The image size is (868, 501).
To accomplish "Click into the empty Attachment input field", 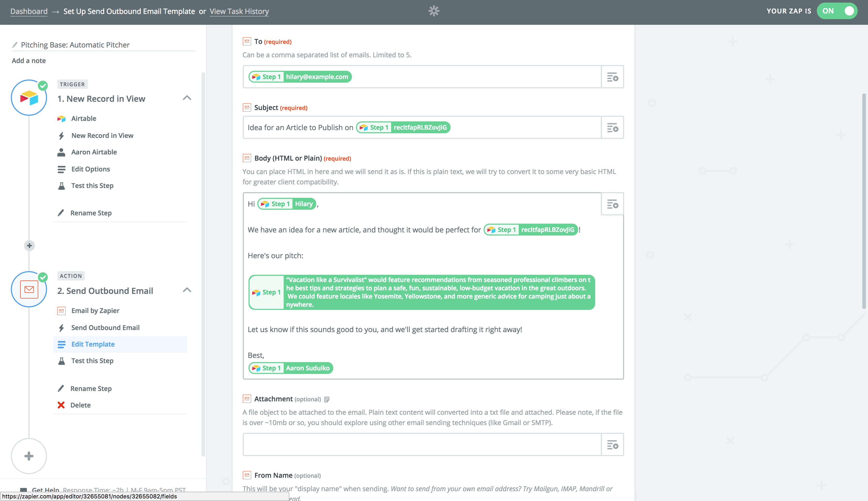I will pyautogui.click(x=422, y=444).
